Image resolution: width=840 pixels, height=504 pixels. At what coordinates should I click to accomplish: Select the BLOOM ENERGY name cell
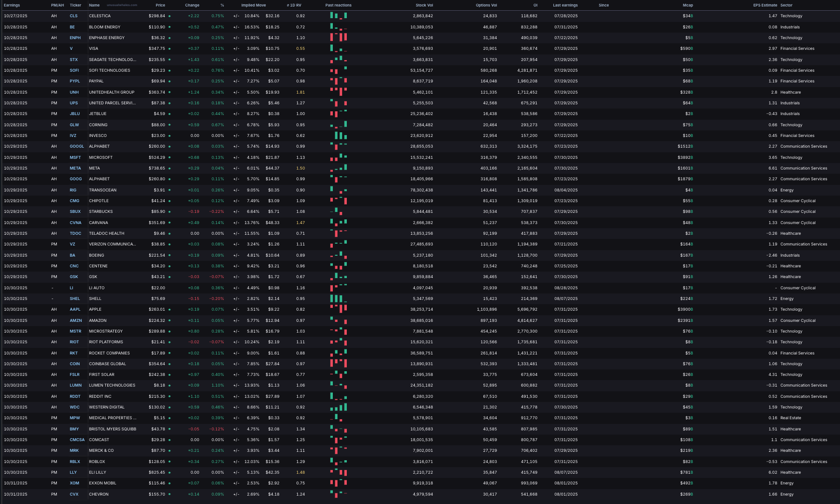[104, 27]
